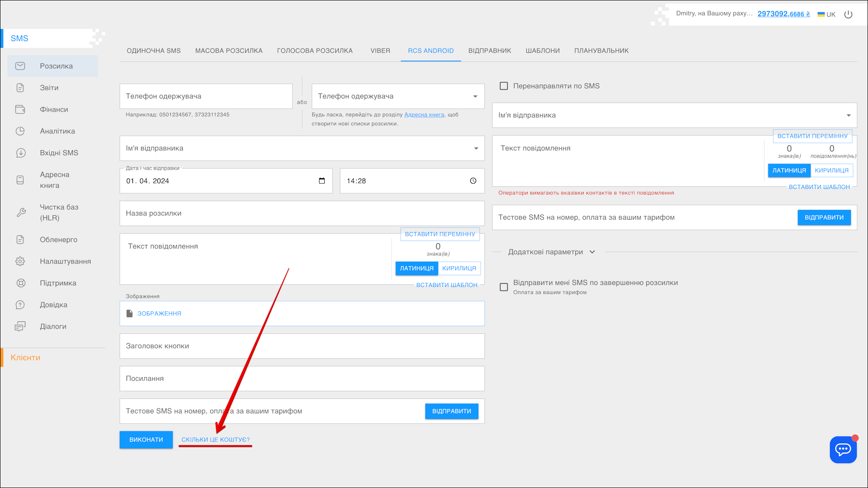
Task: Click the Назва розсилки input field
Action: pos(302,213)
